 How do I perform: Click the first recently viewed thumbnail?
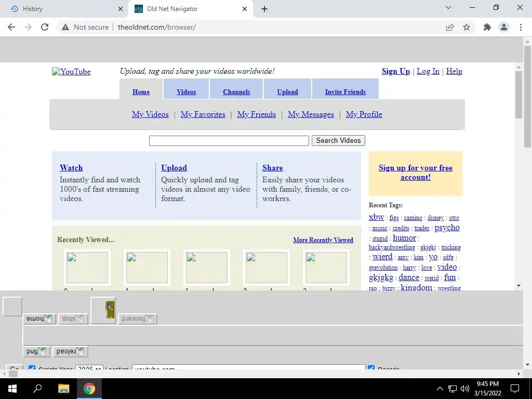click(x=87, y=268)
